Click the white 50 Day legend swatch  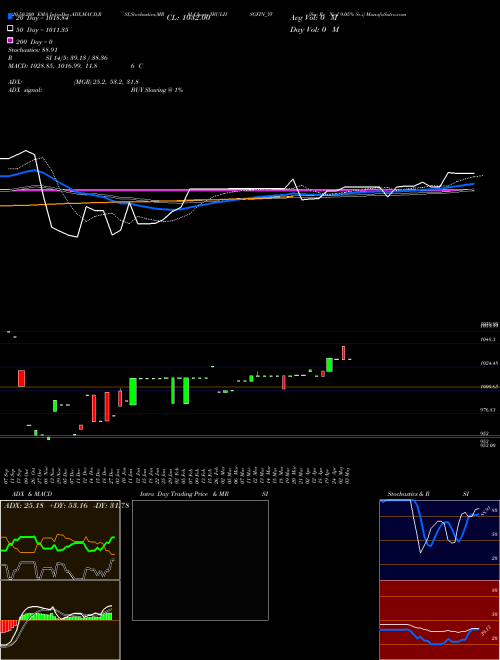point(10,29)
